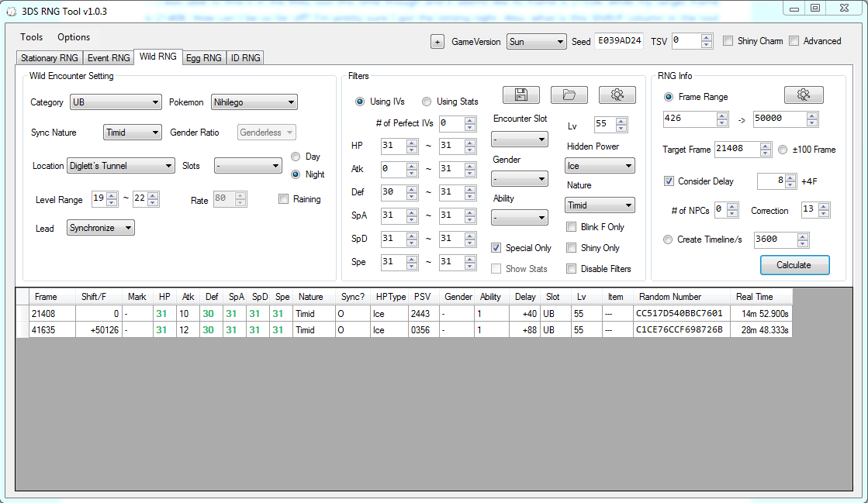868x503 pixels.
Task: Click the Random Number column header
Action: [x=682, y=297]
